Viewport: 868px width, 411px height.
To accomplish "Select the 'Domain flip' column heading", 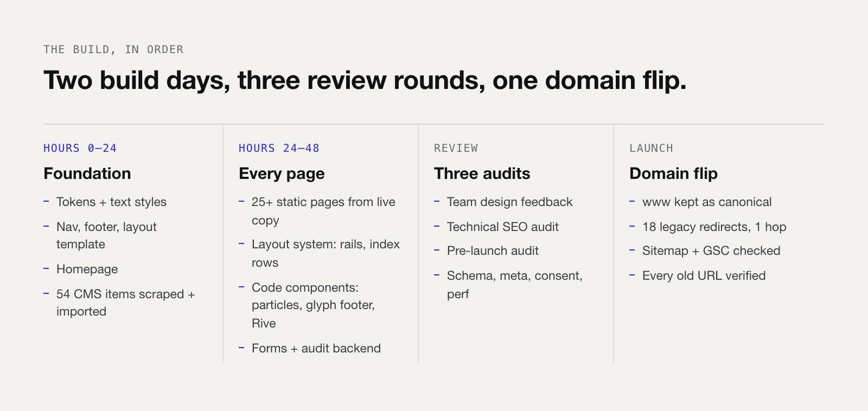I will pyautogui.click(x=673, y=174).
